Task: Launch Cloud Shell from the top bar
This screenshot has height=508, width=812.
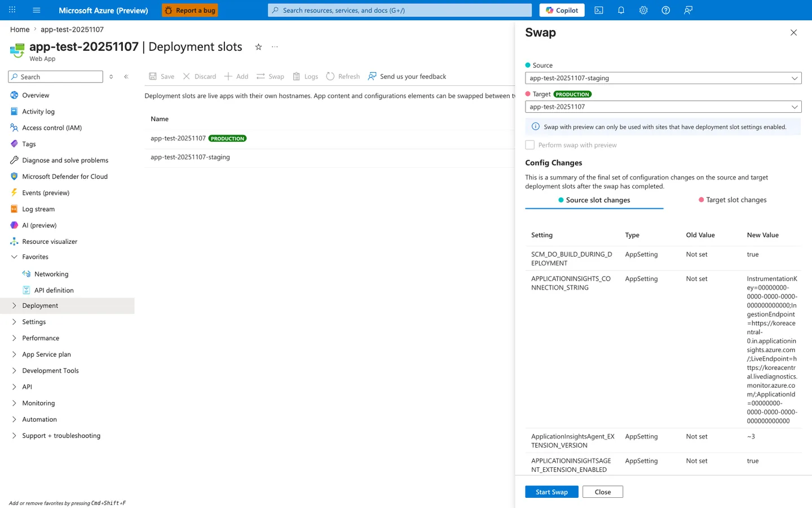Action: click(x=599, y=10)
